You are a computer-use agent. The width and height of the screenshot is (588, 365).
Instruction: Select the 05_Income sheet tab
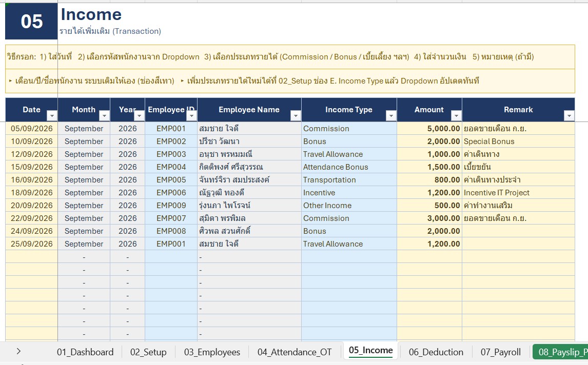(x=371, y=351)
